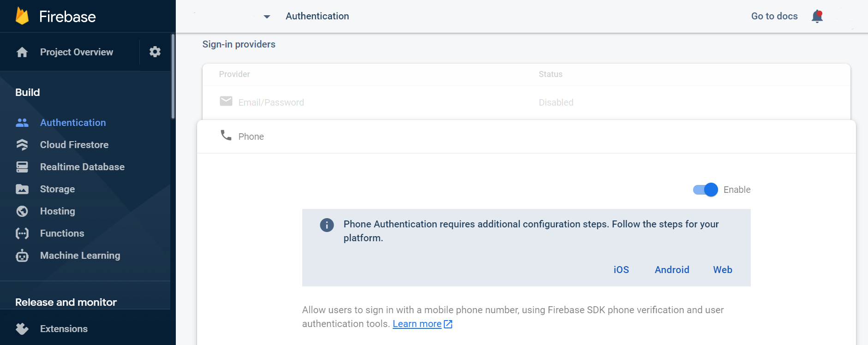
Task: Click the Authentication people icon
Action: [x=22, y=123]
